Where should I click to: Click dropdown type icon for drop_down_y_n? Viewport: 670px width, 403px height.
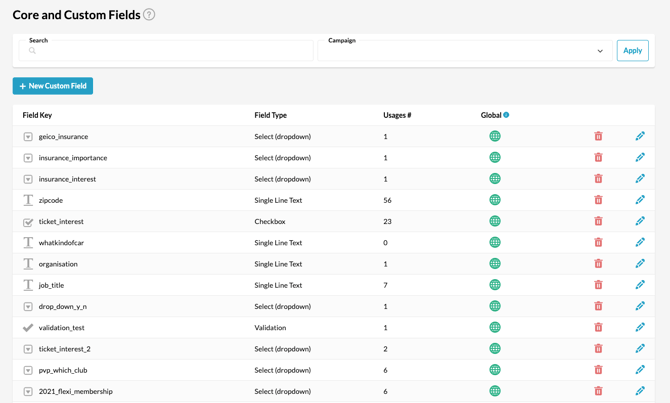point(28,307)
